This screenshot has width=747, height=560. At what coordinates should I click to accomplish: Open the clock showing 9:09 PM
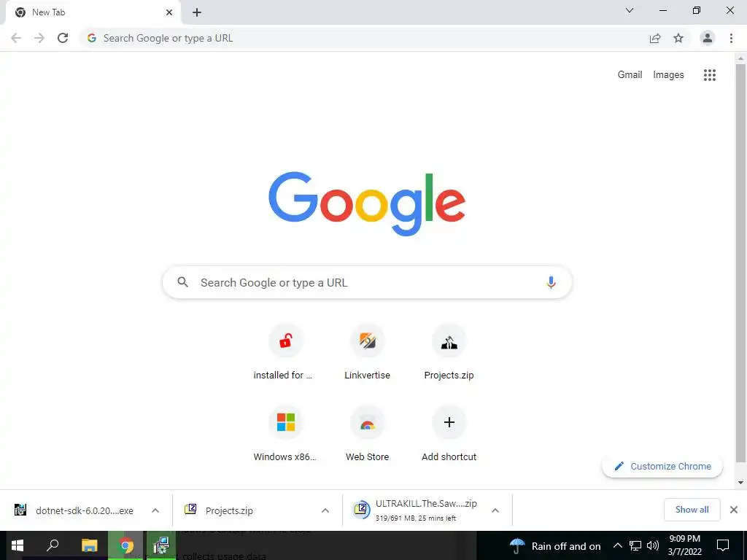(684, 545)
